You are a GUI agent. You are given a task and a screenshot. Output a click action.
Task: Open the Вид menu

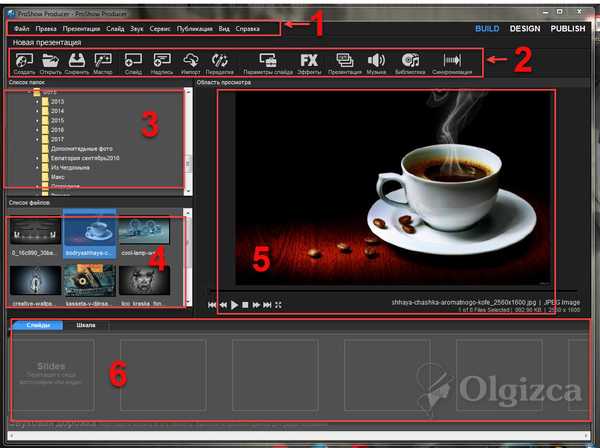point(224,29)
